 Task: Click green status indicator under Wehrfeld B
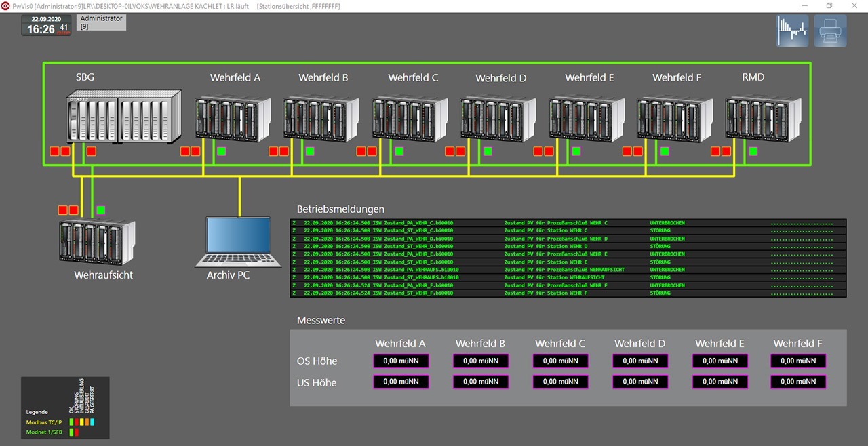pos(310,151)
